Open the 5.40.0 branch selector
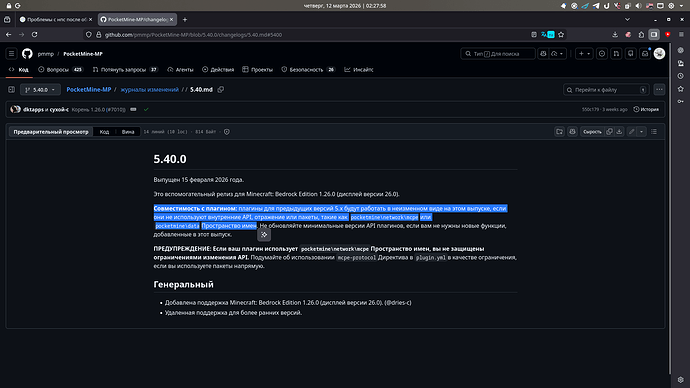Image resolution: width=690 pixels, height=388 pixels. pyautogui.click(x=40, y=90)
